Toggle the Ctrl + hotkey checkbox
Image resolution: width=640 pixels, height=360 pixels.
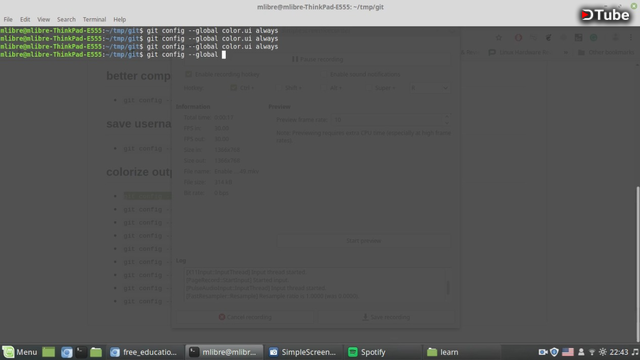click(x=233, y=88)
